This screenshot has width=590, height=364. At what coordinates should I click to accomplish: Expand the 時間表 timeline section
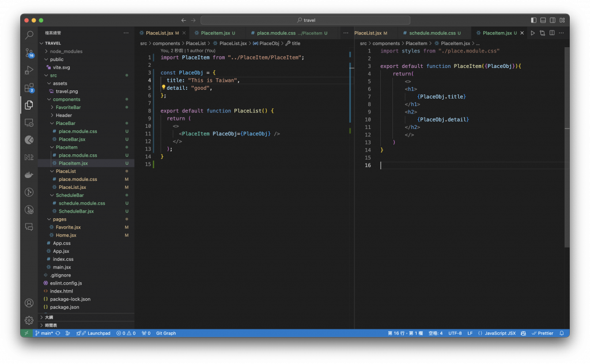click(51, 325)
